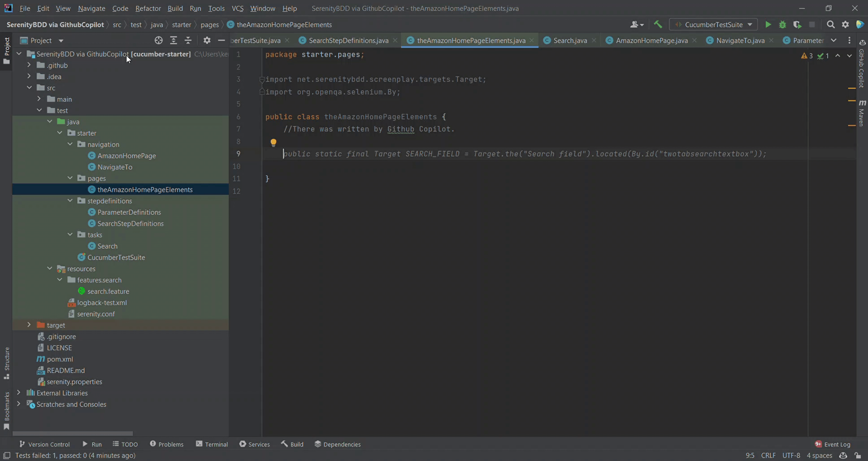868x461 pixels.
Task: Click the 4 spaces indent setting
Action: pos(820,455)
